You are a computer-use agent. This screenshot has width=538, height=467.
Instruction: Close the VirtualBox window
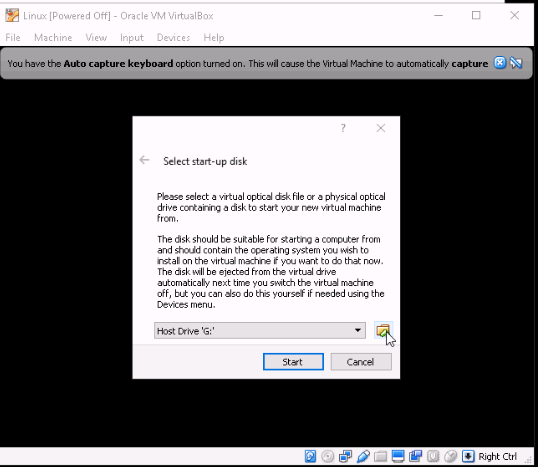pyautogui.click(x=514, y=15)
